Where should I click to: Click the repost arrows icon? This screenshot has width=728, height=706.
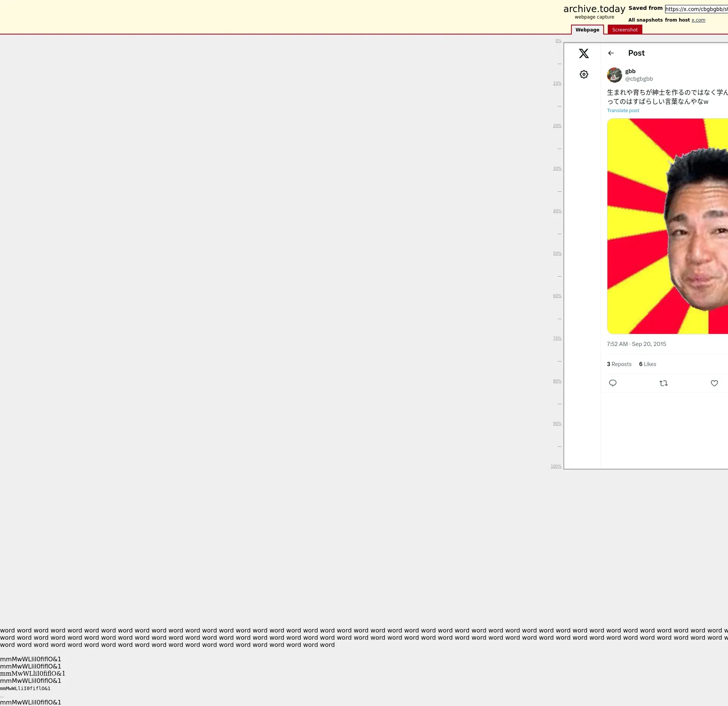coord(663,383)
